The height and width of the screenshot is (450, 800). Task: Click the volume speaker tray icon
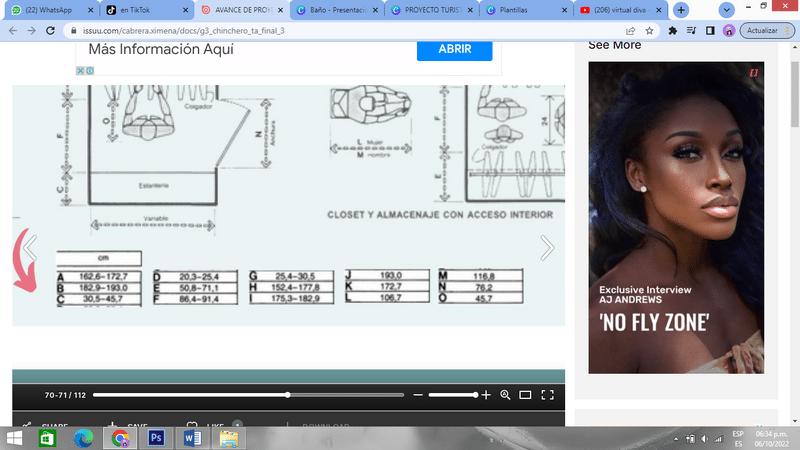[704, 439]
